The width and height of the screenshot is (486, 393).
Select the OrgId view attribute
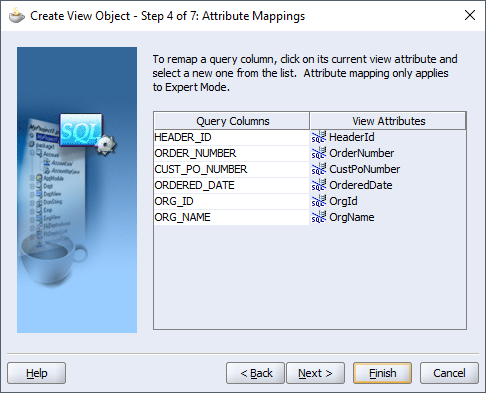coord(388,201)
